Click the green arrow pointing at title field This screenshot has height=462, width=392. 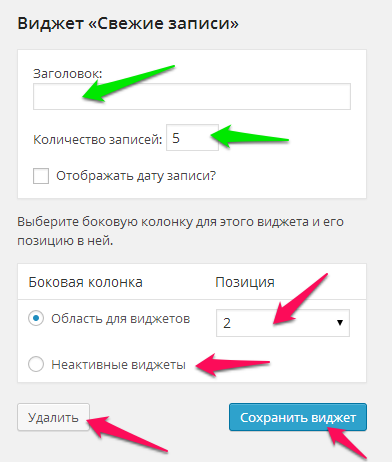pos(128,83)
